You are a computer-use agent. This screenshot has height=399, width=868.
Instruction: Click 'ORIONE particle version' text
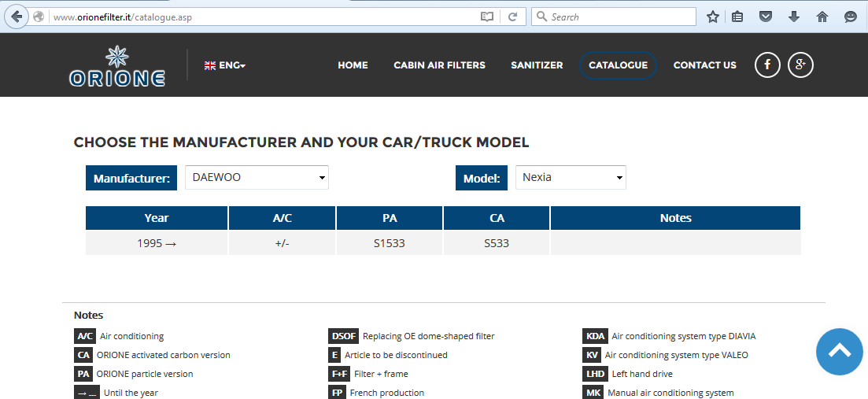145,374
